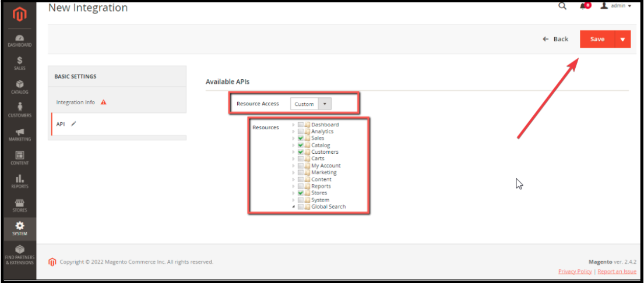Expand the System tree node

click(x=293, y=200)
